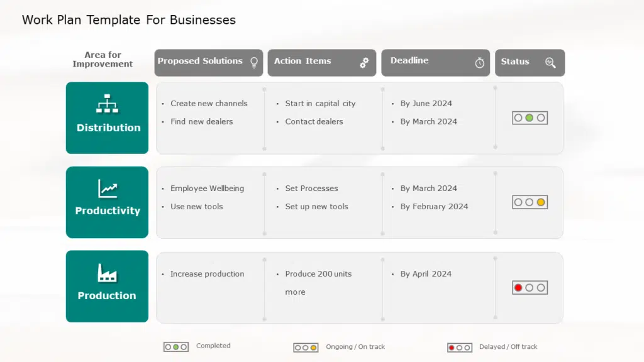Toggle the green dot in Distribution status indicator

(x=530, y=118)
